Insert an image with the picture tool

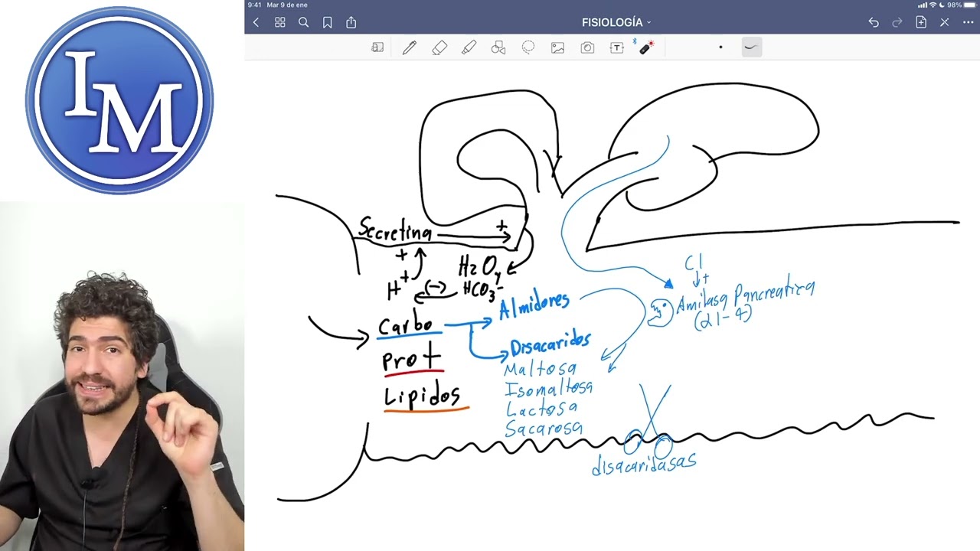coord(557,47)
